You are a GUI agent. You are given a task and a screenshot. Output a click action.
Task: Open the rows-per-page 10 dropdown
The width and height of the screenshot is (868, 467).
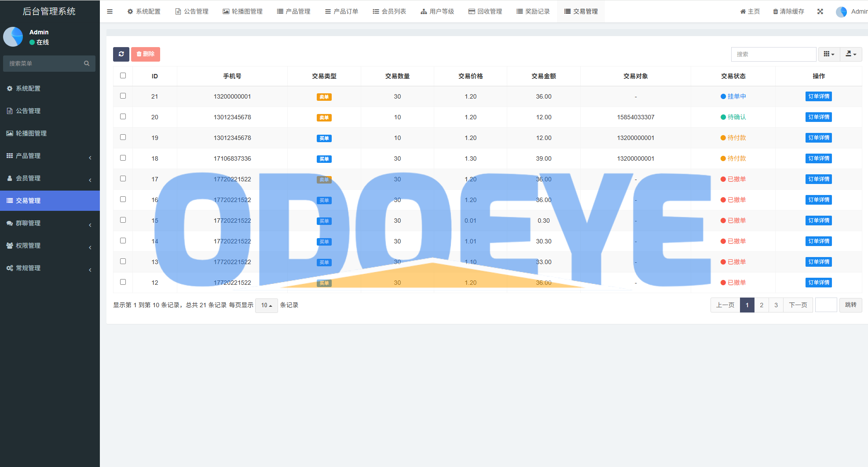(x=266, y=305)
